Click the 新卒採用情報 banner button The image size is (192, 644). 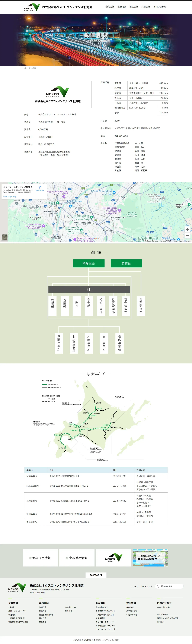(x=40, y=558)
